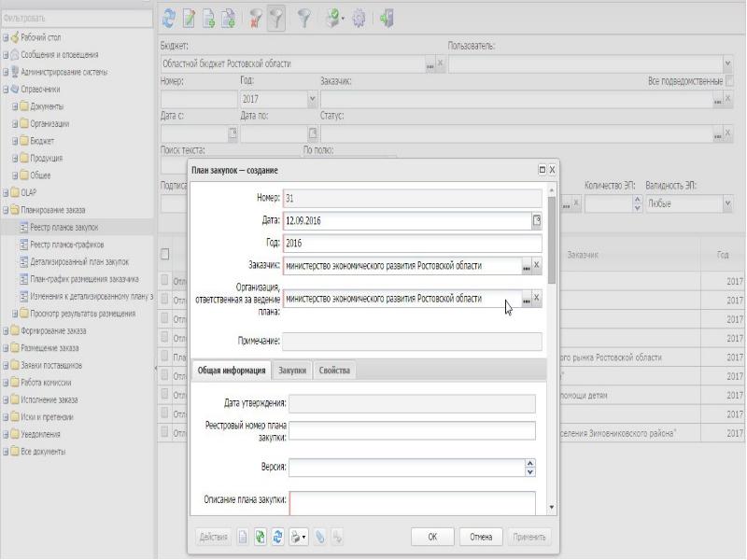
Task: Click the Применить button
Action: point(529,537)
